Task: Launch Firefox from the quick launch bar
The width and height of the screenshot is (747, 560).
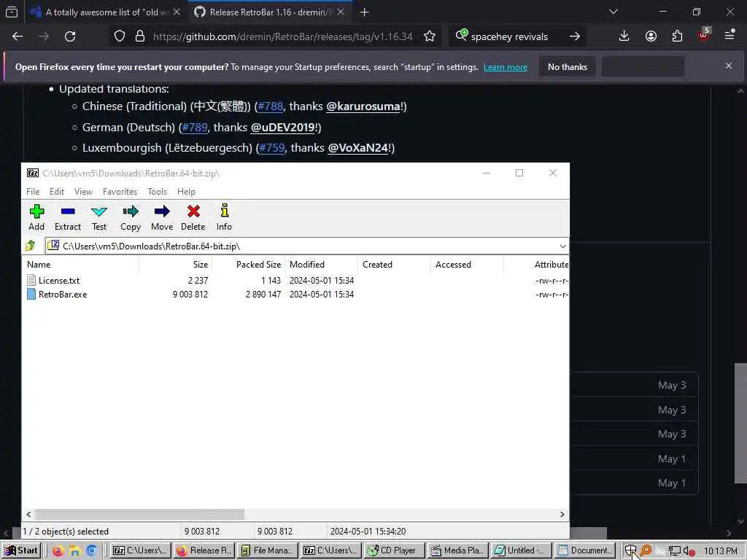Action: point(58,551)
